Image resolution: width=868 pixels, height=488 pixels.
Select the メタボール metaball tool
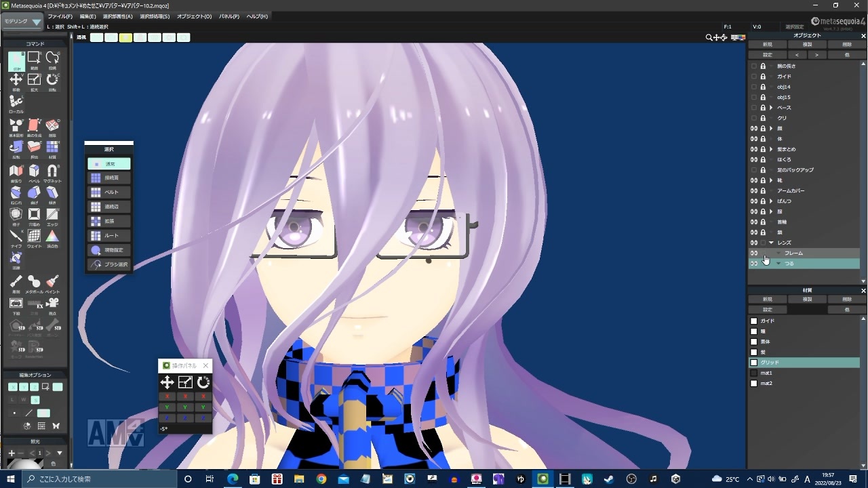(34, 284)
